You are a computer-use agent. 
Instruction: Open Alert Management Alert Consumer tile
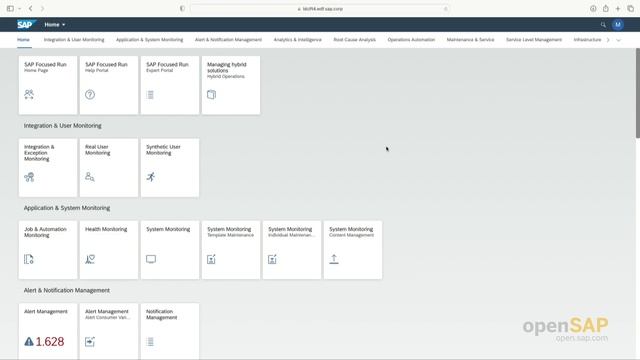(109, 331)
